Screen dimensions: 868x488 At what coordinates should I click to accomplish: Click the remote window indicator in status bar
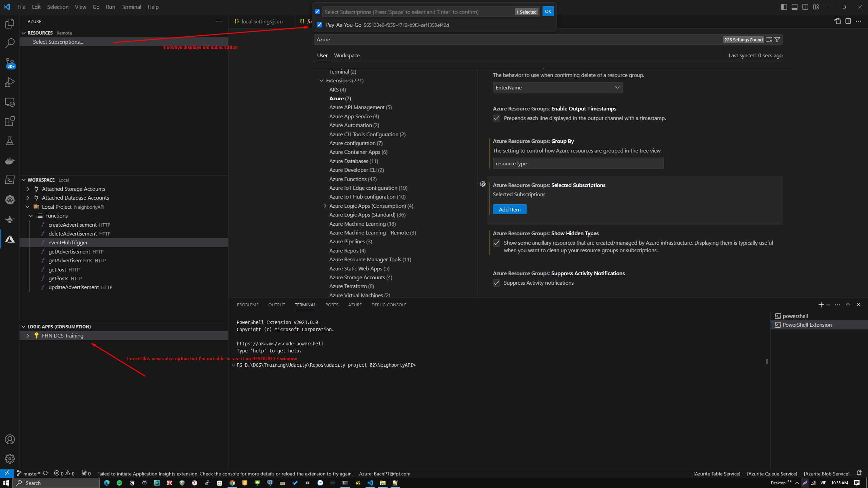pos(7,473)
